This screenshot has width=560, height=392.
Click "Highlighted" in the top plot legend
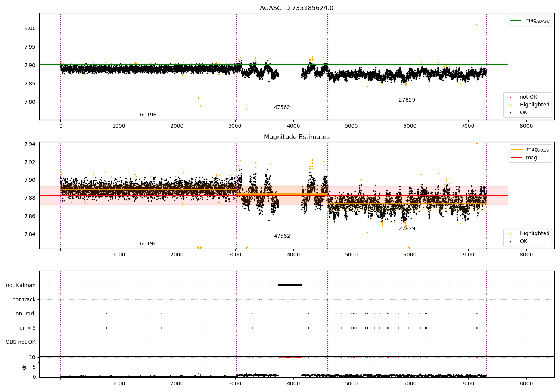[530, 105]
